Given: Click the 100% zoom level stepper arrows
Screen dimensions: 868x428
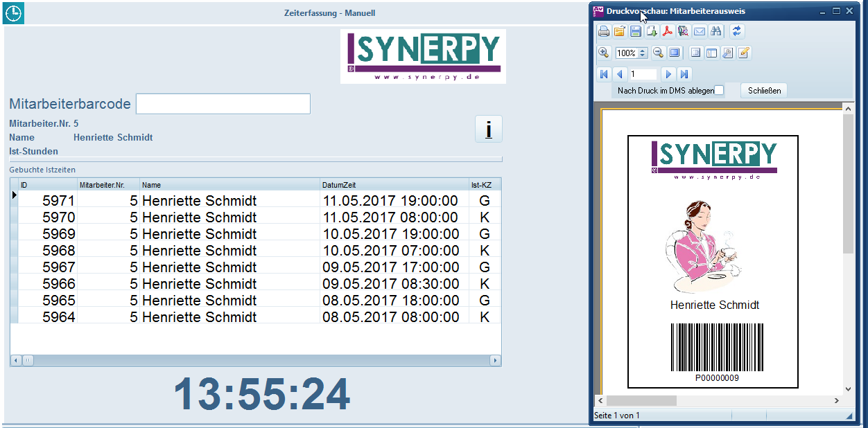Looking at the screenshot, I should pyautogui.click(x=643, y=53).
